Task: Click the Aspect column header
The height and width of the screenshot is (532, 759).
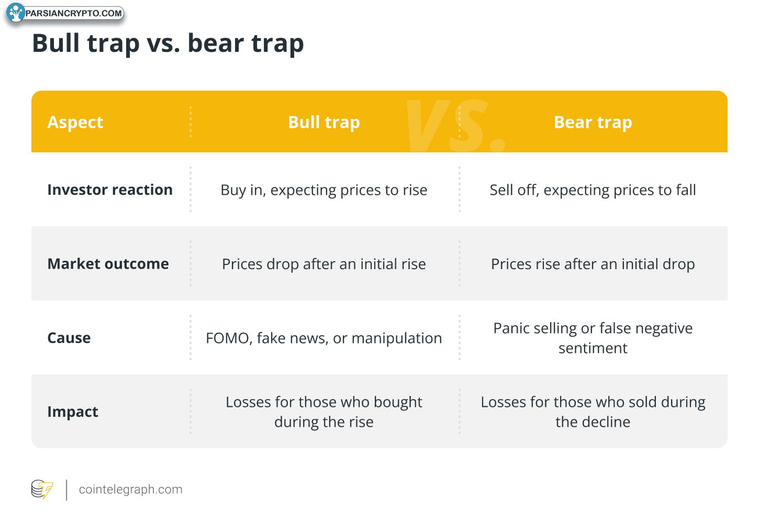Action: [75, 122]
